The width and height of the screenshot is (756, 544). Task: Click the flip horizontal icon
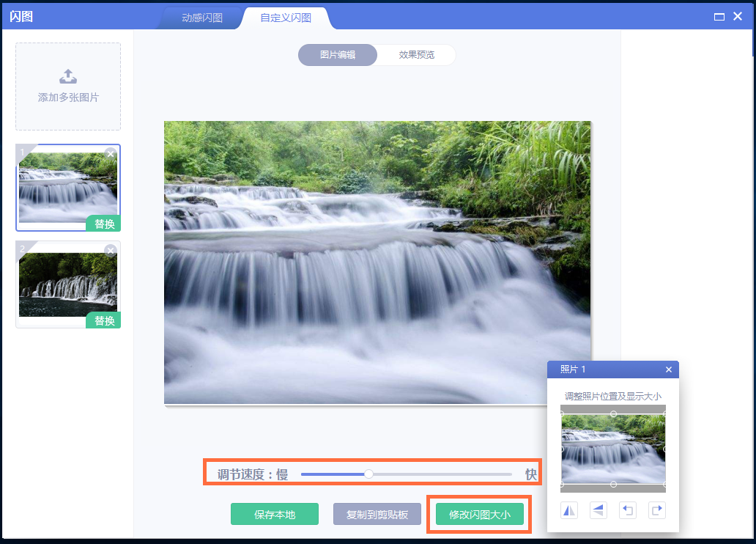pos(569,510)
